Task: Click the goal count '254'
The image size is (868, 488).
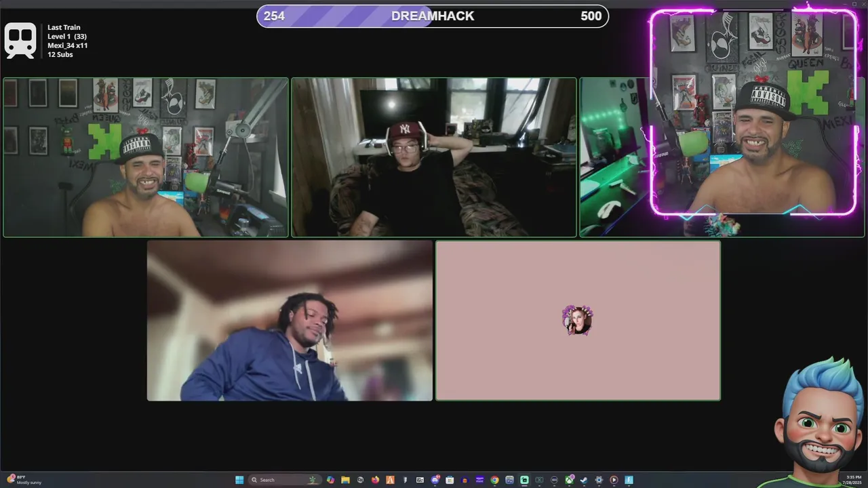Action: pyautogui.click(x=274, y=16)
